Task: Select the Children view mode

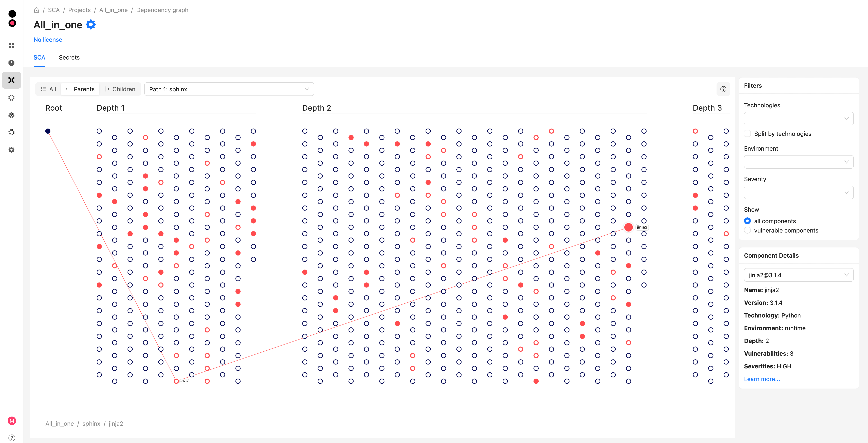Action: (120, 89)
